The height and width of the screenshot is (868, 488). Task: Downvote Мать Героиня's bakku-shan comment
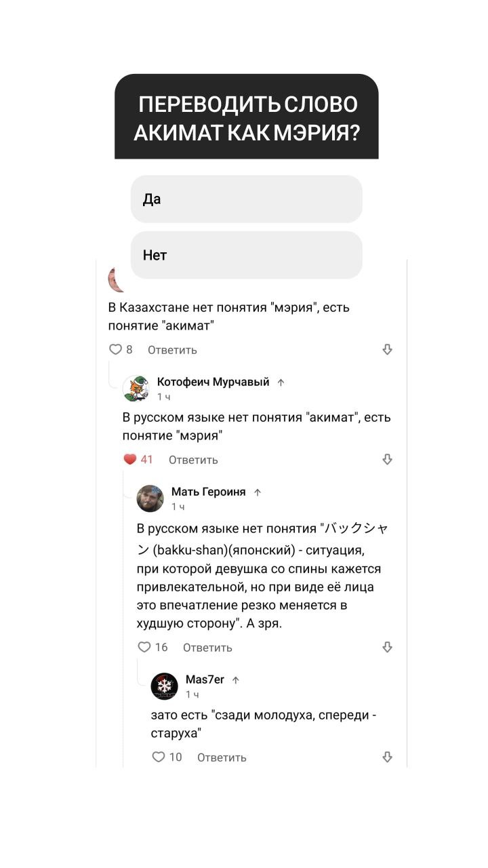[388, 648]
